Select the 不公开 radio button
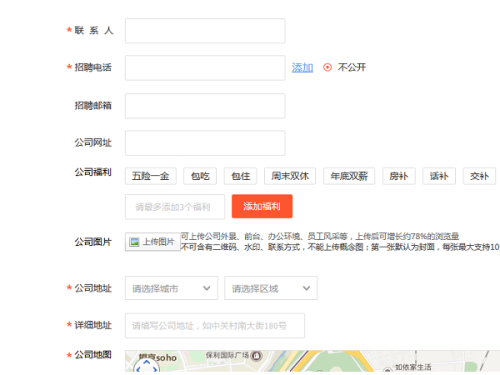The image size is (500, 375). coord(327,68)
